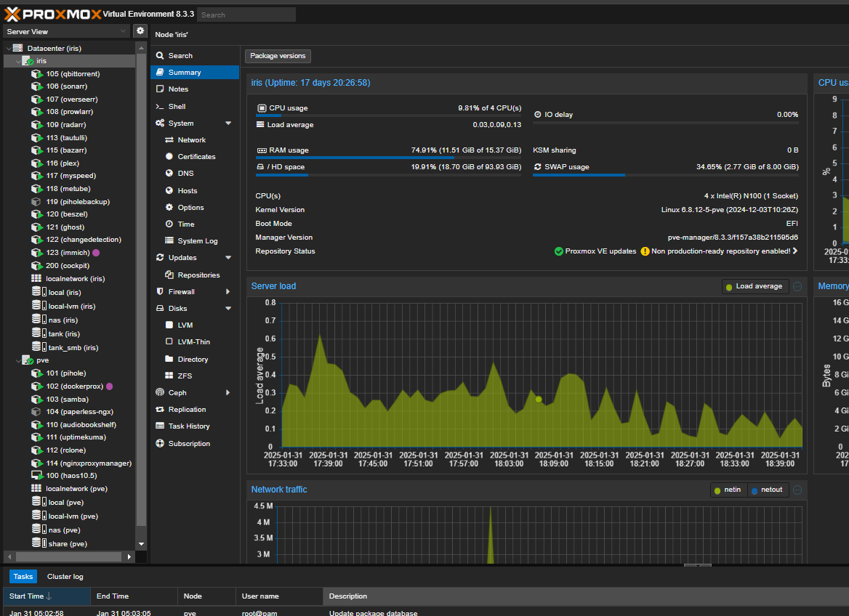Switch to the Cluster log tab
Viewport: 849px width, 616px height.
coord(65,577)
